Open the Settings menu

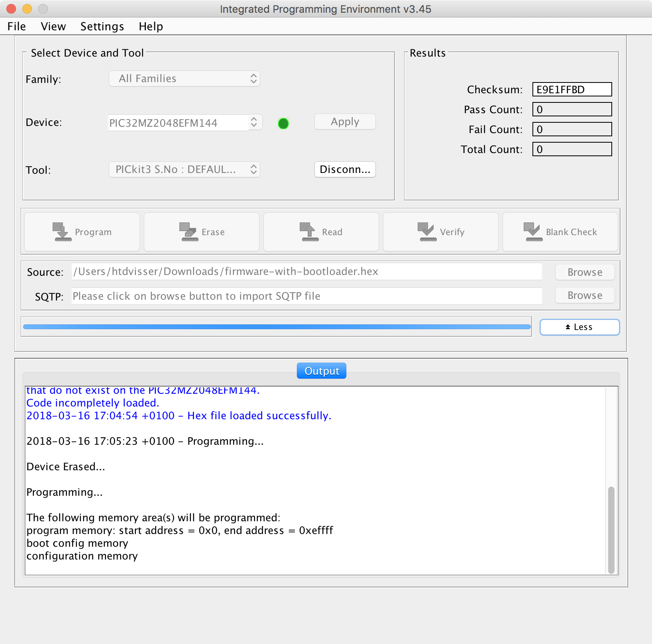click(102, 26)
